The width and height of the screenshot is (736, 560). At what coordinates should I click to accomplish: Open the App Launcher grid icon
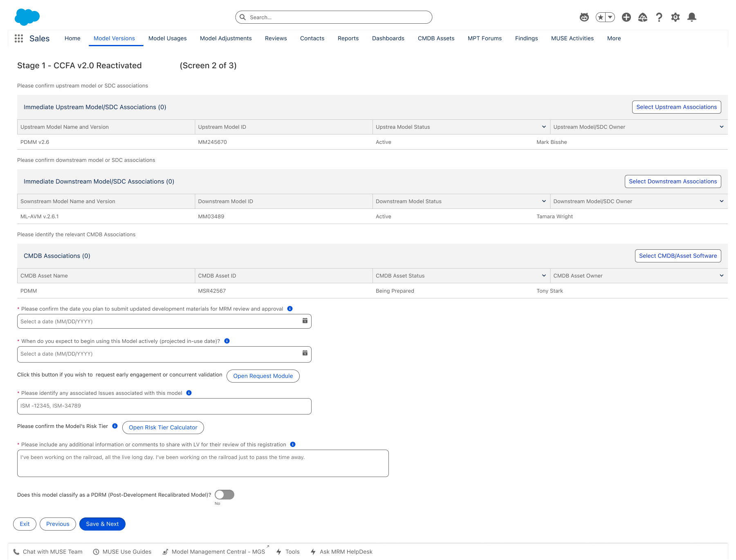pos(19,38)
